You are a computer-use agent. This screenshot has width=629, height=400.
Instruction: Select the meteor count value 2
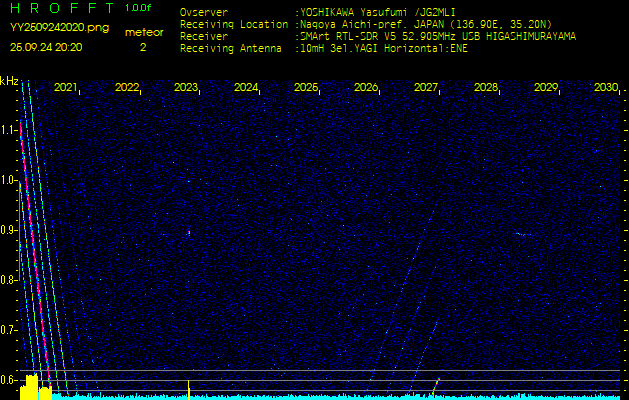(x=142, y=47)
